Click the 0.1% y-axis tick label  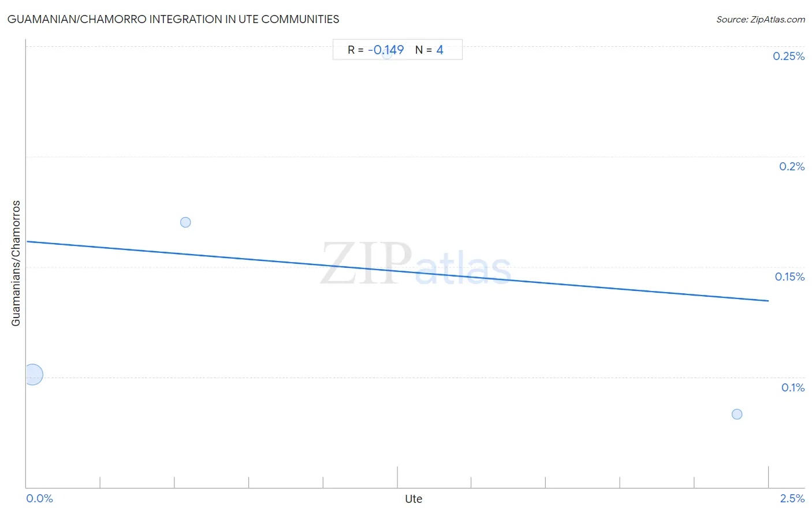click(x=793, y=387)
